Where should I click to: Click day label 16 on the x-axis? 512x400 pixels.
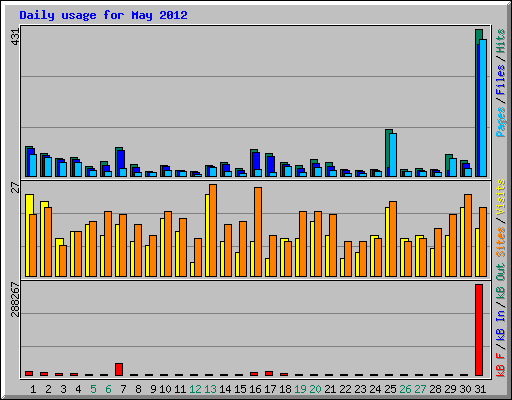[x=255, y=389]
